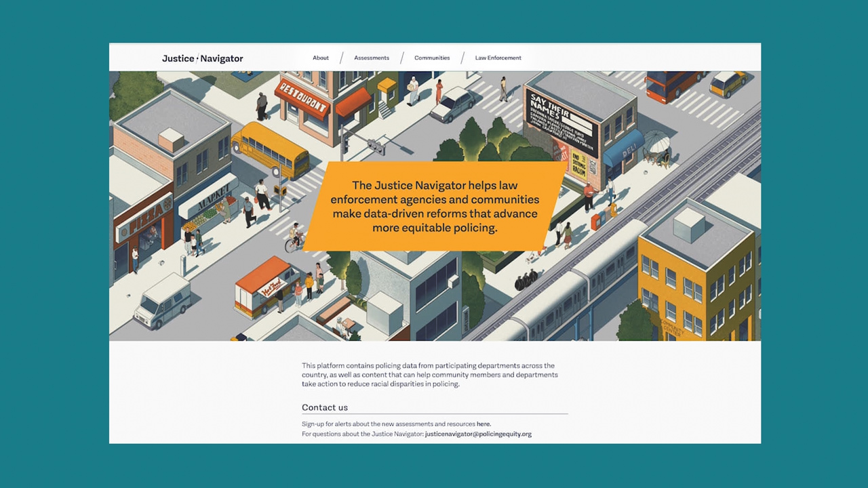Click the justicenavigator@policingequity.org email link
The image size is (868, 488).
coord(478,434)
